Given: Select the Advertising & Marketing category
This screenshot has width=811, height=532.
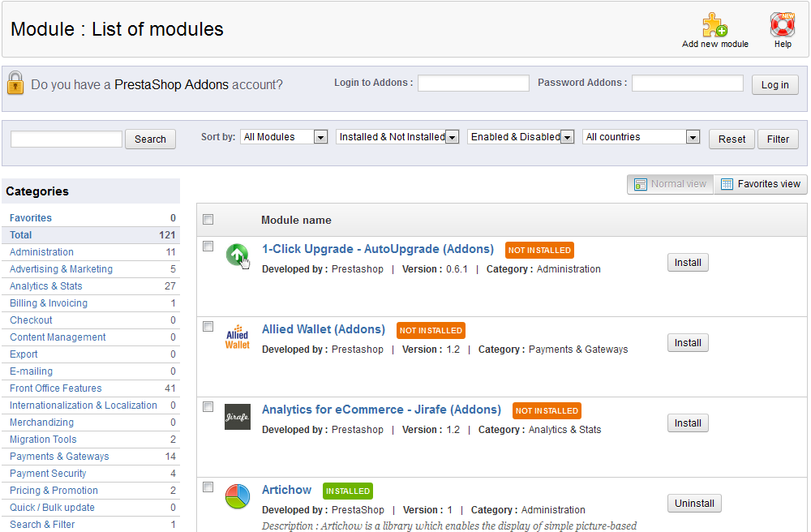Looking at the screenshot, I should click(x=91, y=269).
